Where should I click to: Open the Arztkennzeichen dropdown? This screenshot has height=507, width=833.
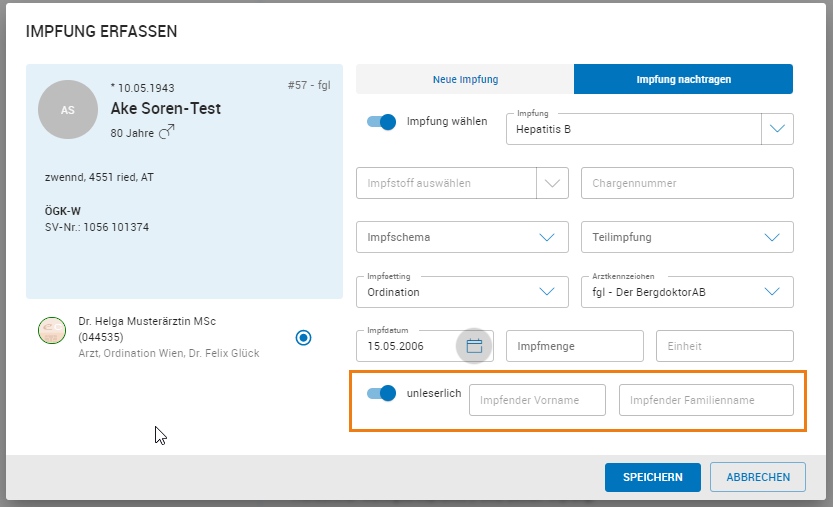click(x=772, y=292)
